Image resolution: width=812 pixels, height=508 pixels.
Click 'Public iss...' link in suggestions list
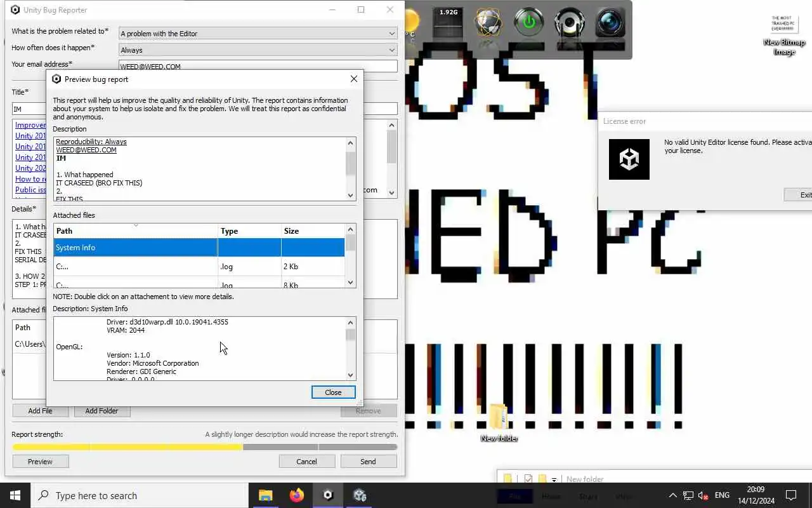click(30, 190)
